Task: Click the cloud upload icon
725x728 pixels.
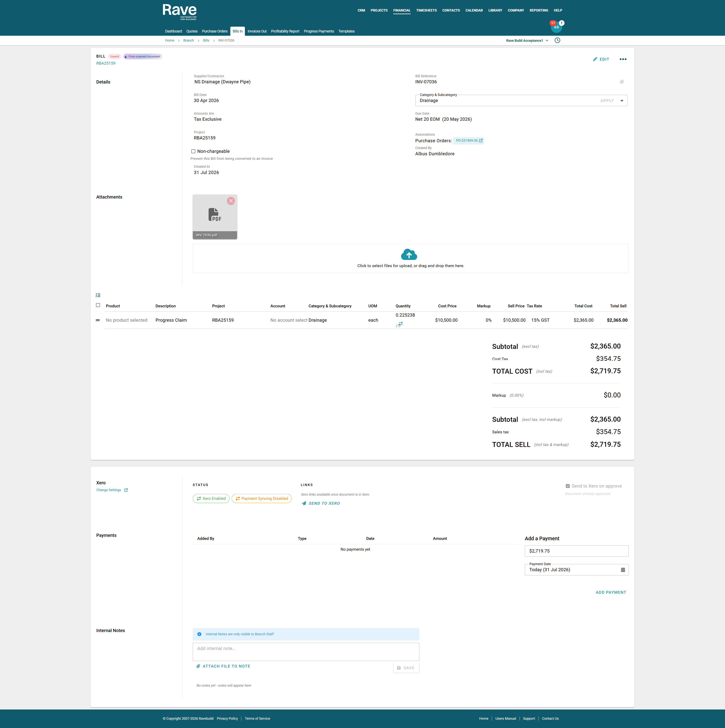Action: 409,255
